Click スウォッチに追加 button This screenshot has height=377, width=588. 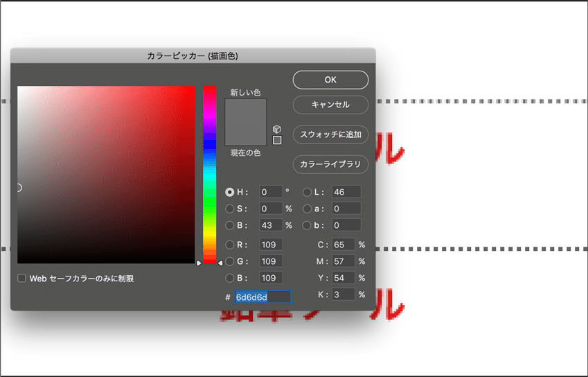click(x=330, y=134)
